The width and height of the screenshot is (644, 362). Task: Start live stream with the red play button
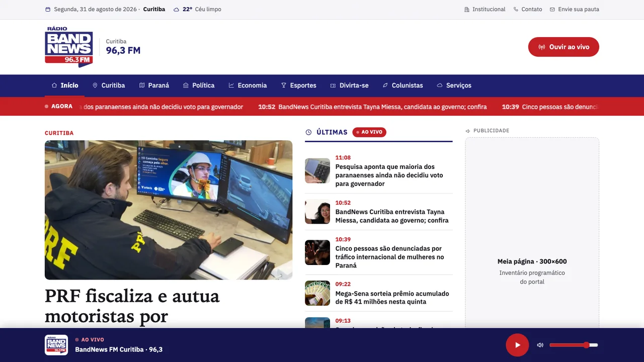(517, 345)
